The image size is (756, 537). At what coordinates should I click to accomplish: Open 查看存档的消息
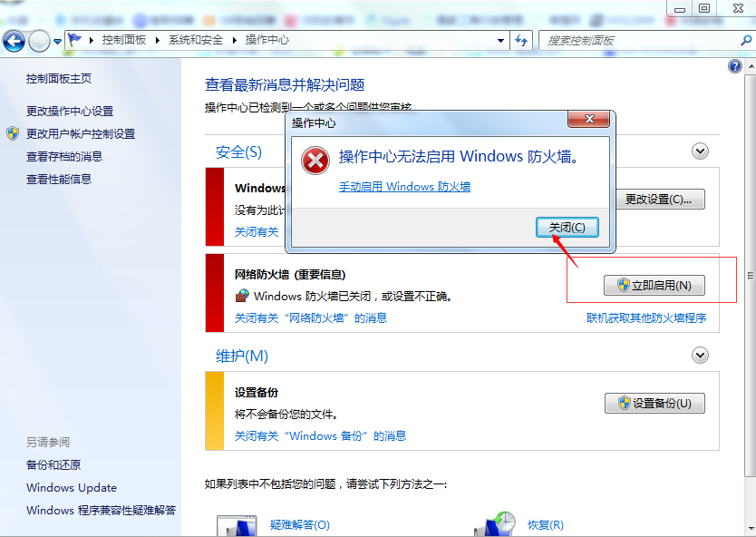click(x=64, y=156)
